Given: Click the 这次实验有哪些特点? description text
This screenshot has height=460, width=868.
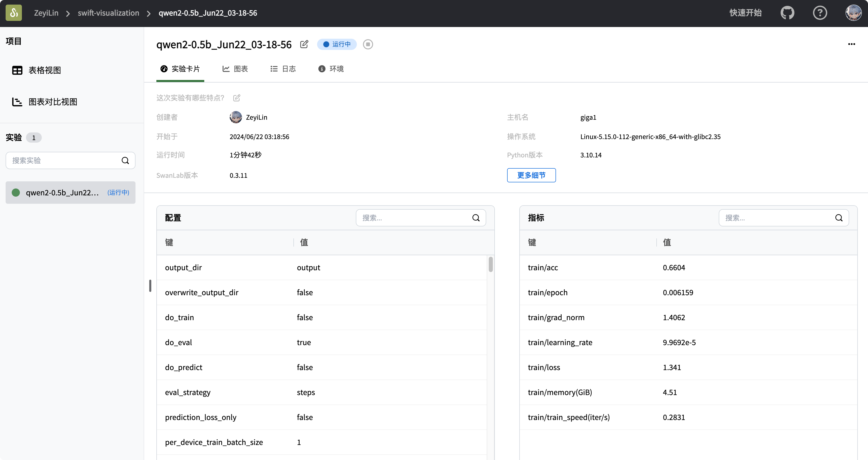Looking at the screenshot, I should click(190, 98).
